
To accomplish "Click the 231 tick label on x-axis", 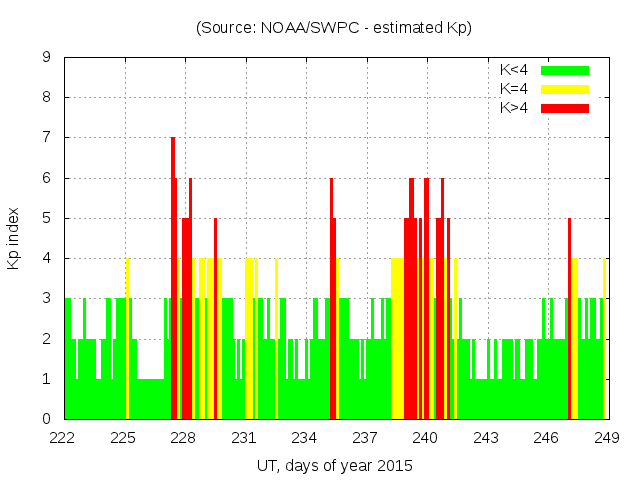I will tap(244, 438).
